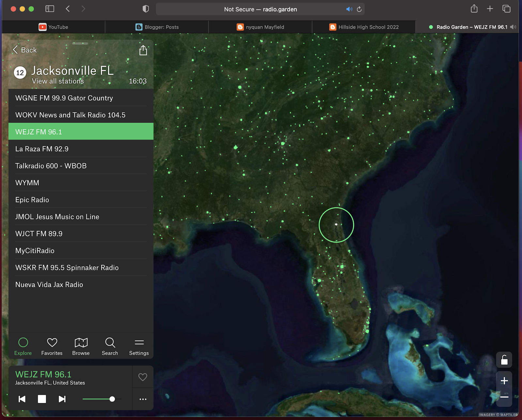Open the Settings tab

(139, 346)
